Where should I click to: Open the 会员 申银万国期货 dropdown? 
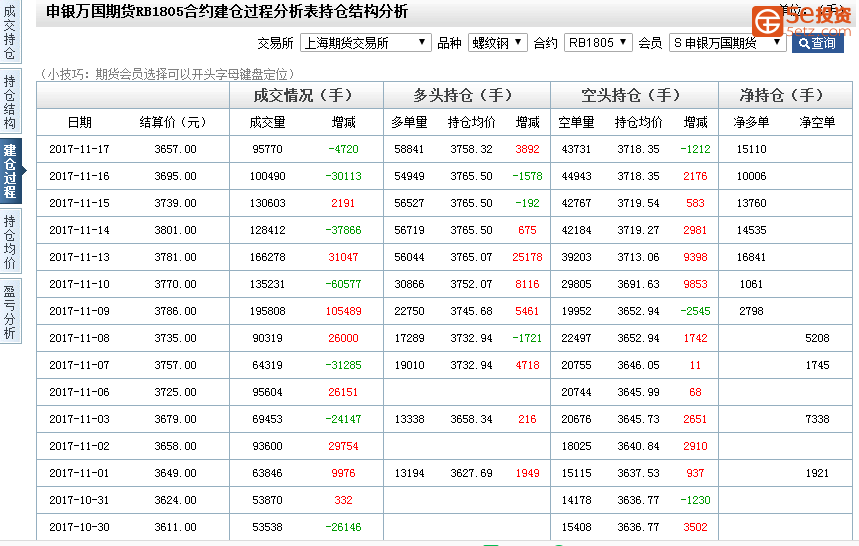tap(728, 43)
